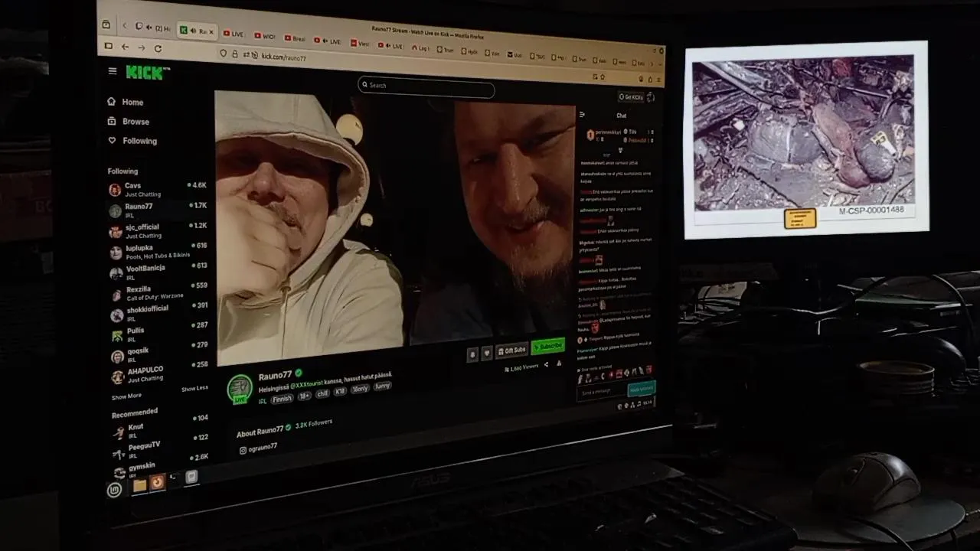Click the Firefox forward arrow
The height and width of the screenshot is (551, 980).
click(142, 47)
